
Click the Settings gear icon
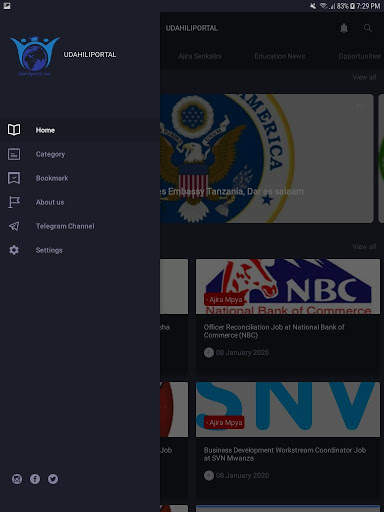tap(14, 250)
